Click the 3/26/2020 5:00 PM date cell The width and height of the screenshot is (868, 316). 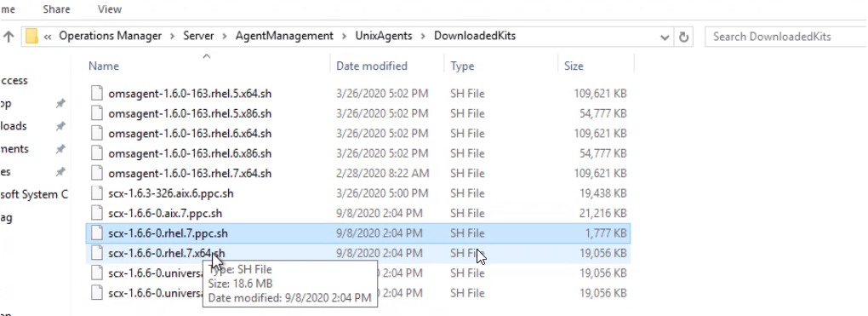pyautogui.click(x=383, y=193)
